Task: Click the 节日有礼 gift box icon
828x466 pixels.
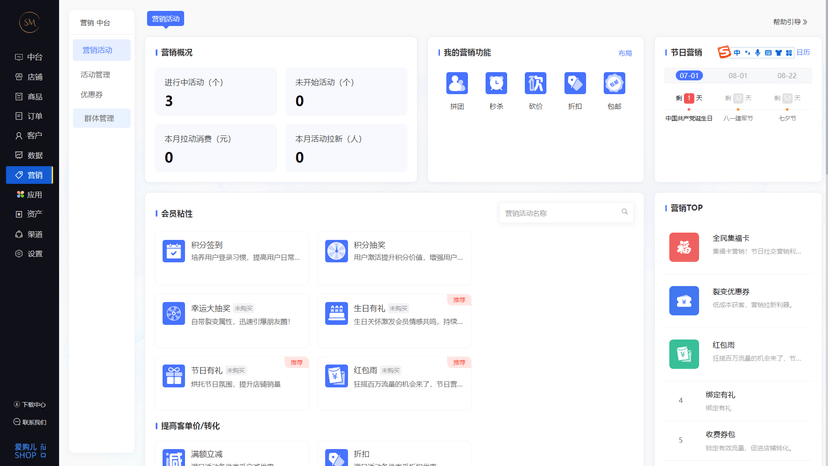Action: click(174, 375)
